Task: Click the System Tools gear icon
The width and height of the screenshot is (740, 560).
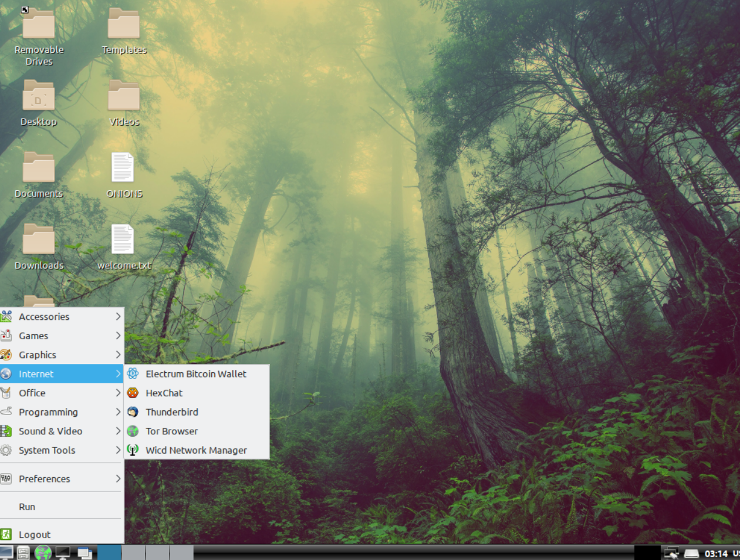Action: coord(6,450)
